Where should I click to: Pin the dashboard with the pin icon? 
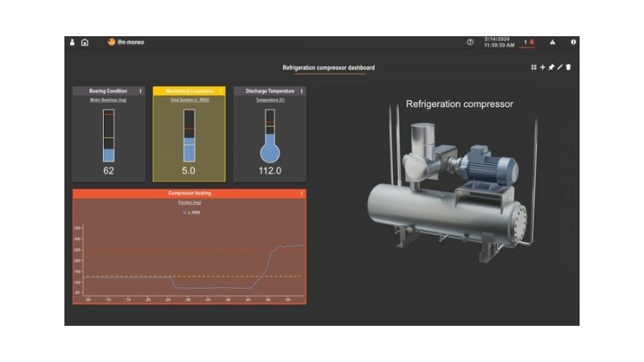point(551,67)
